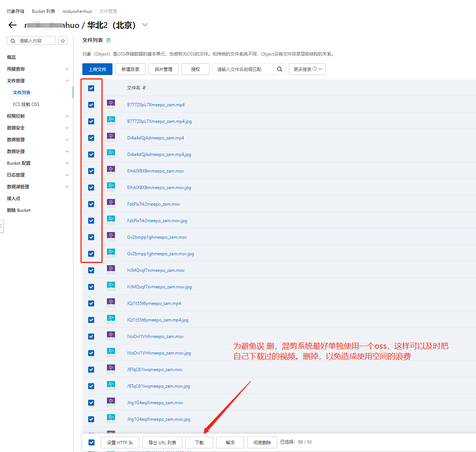Toggle the bottom action bar select-all checkbox
The width and height of the screenshot is (476, 452).
92,442
